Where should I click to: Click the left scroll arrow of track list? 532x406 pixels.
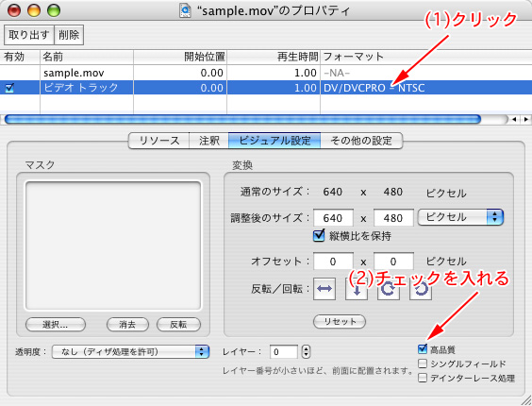coord(514,119)
